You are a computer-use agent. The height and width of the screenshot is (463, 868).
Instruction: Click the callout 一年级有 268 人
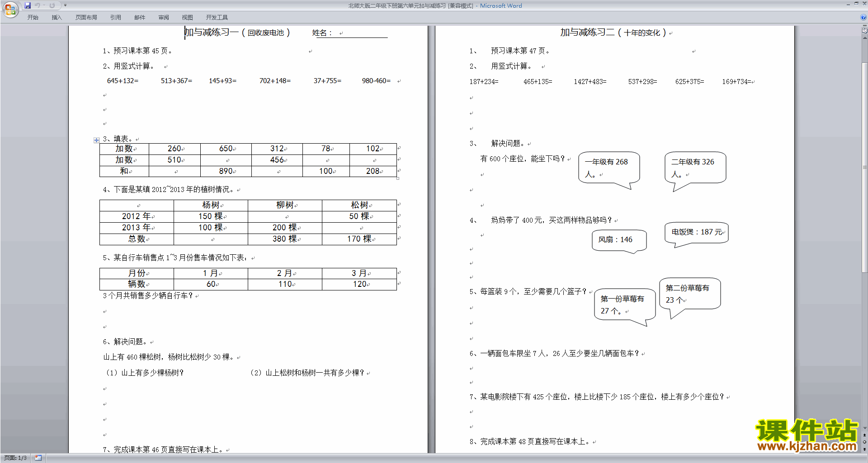pos(609,168)
